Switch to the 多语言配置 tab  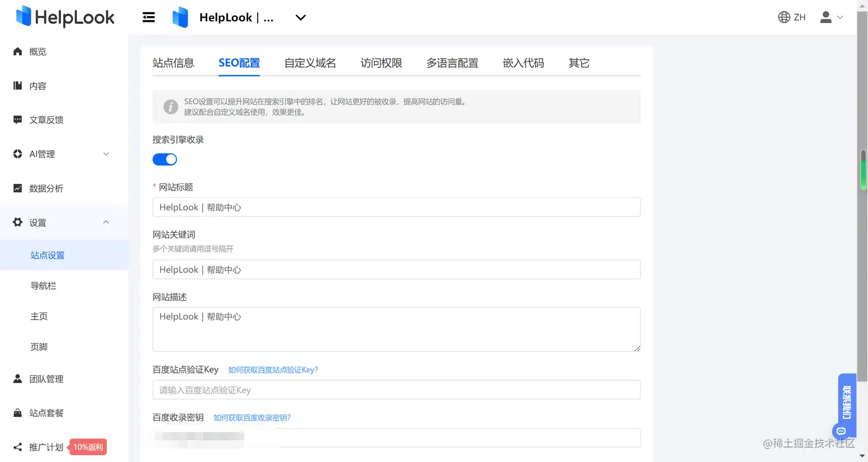[452, 63]
